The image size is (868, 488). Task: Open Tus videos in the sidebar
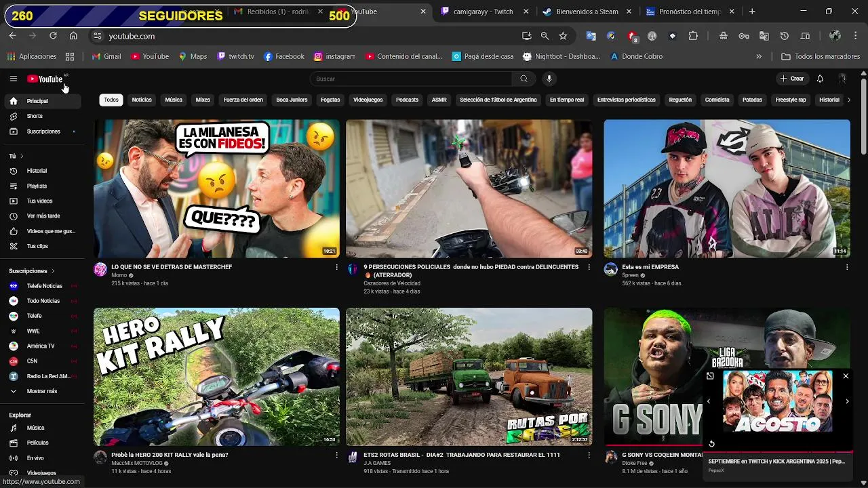(43, 201)
